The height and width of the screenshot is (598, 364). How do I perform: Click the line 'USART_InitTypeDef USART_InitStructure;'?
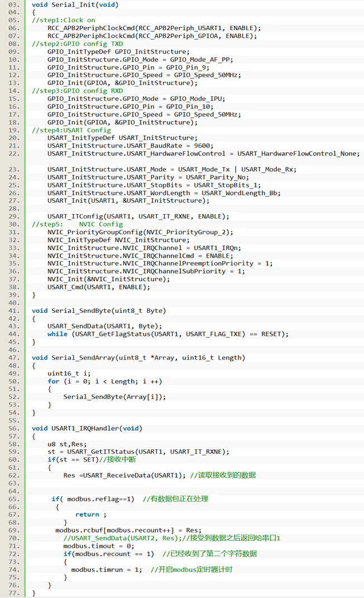122,138
